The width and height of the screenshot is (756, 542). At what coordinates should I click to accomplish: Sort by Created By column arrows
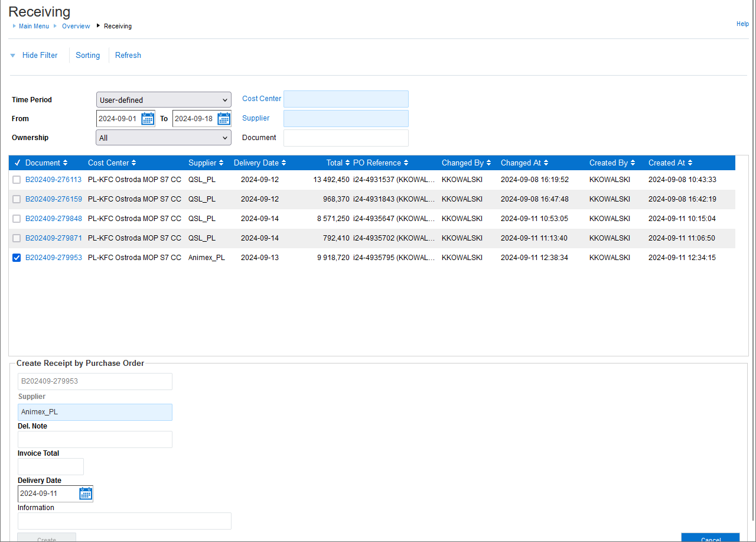pyautogui.click(x=633, y=163)
